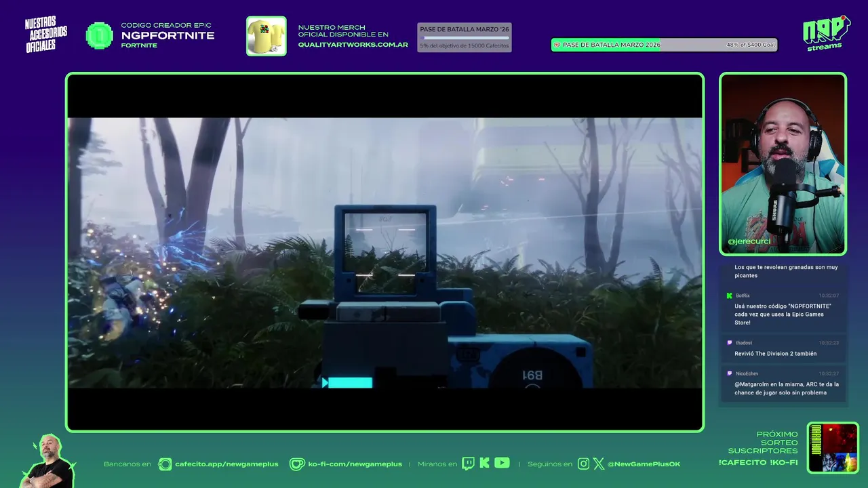
Task: Click the NicoEchev username in chat
Action: point(747,373)
